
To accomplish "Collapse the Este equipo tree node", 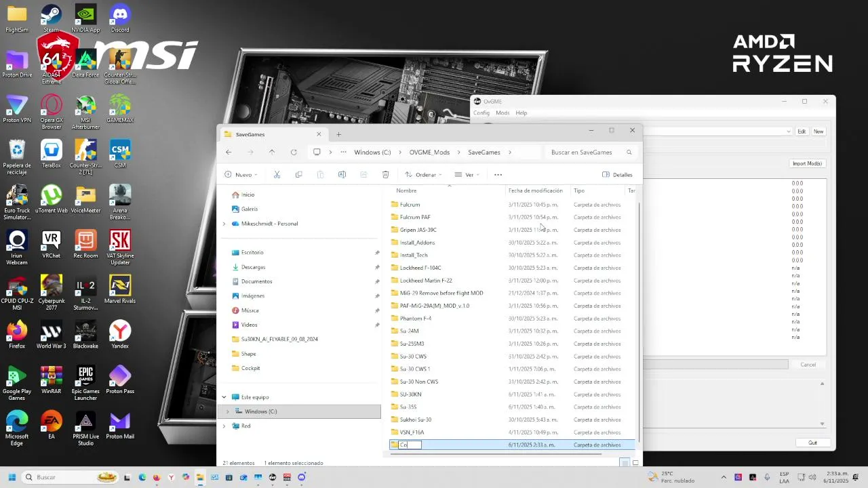I will (x=224, y=397).
